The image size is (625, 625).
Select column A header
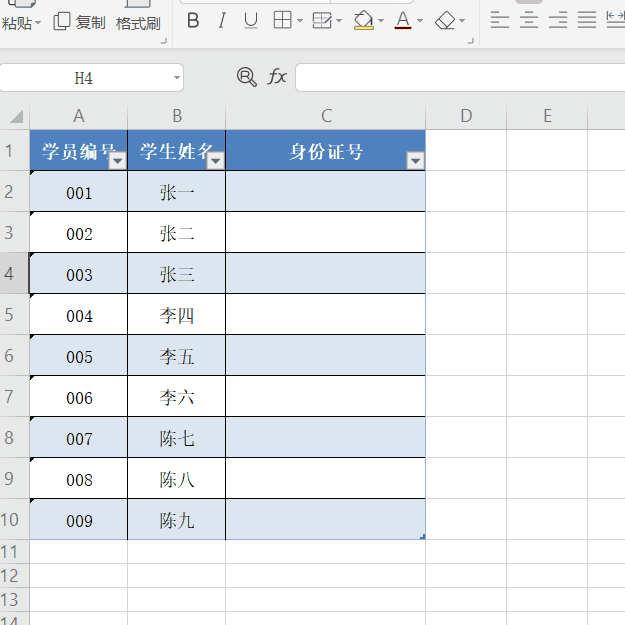(x=79, y=116)
